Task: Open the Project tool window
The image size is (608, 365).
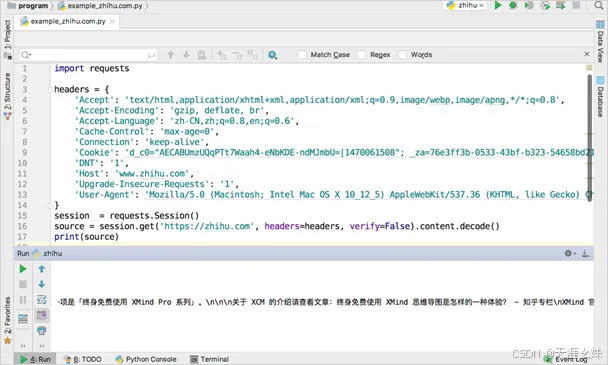Action: pos(7,39)
